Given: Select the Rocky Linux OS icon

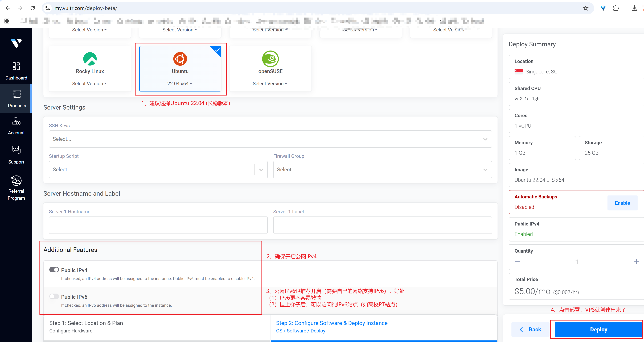Looking at the screenshot, I should click(x=90, y=59).
